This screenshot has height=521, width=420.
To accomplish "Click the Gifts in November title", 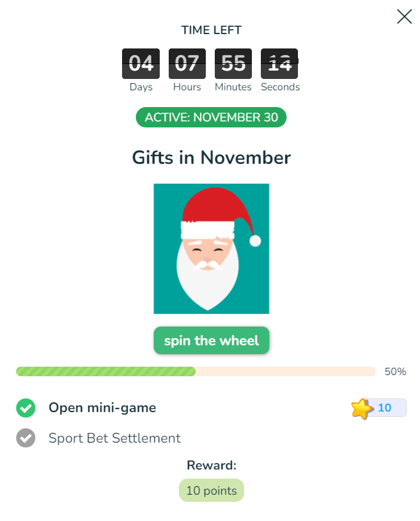I will pos(211,158).
